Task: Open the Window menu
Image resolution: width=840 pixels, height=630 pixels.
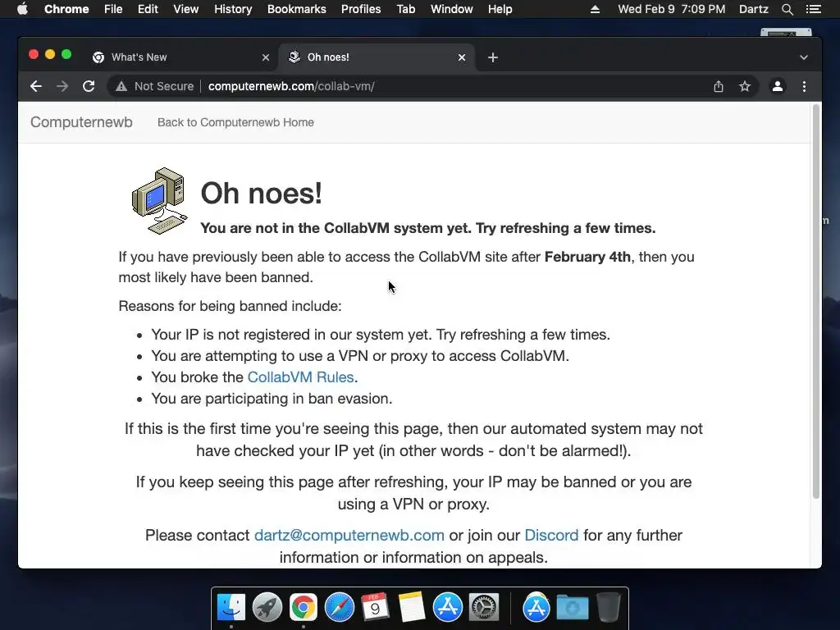Action: [452, 9]
